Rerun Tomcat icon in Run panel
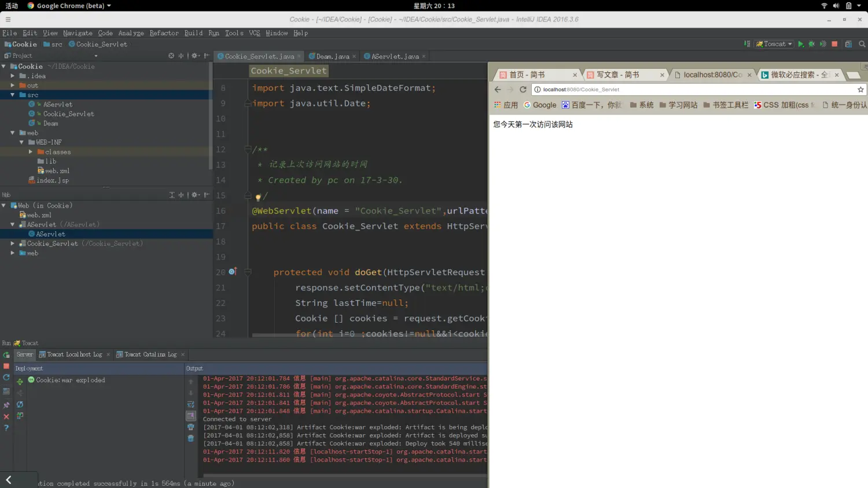This screenshot has height=488, width=868. [6, 355]
